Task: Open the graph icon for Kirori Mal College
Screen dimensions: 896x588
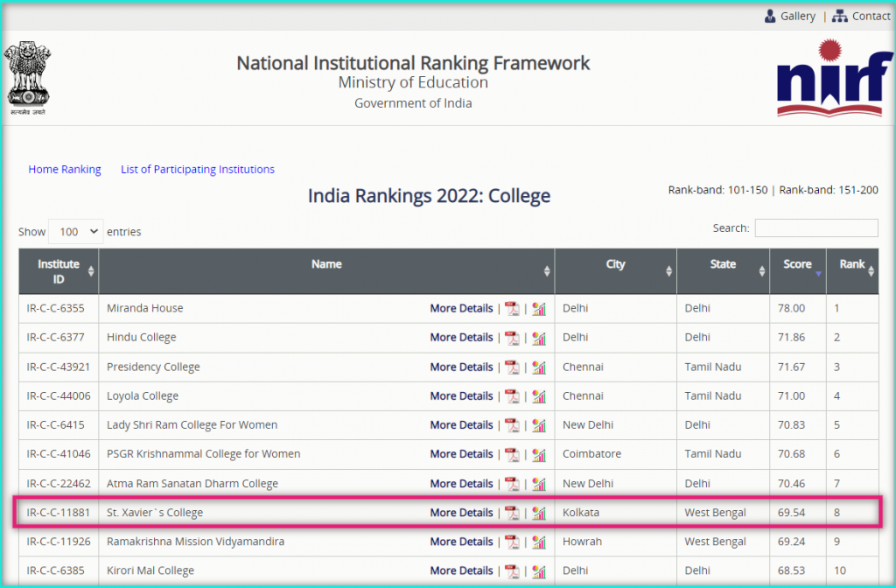Action: pos(539,570)
